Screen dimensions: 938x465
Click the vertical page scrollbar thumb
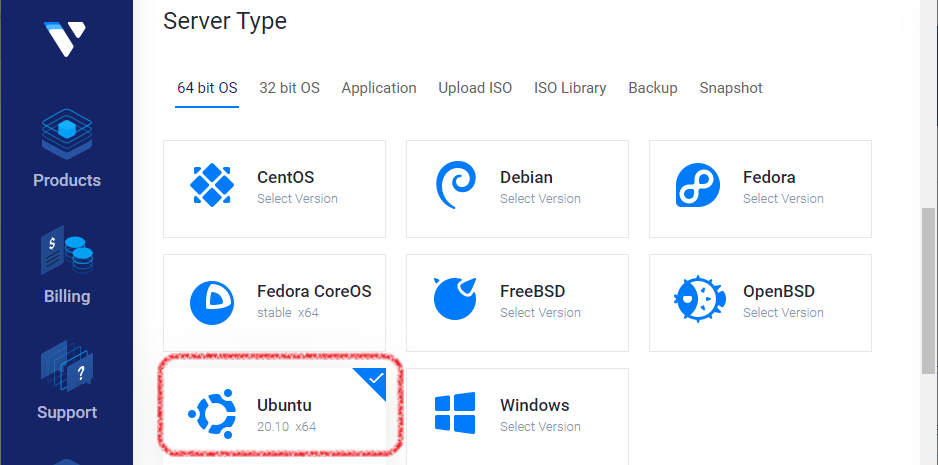(x=928, y=291)
